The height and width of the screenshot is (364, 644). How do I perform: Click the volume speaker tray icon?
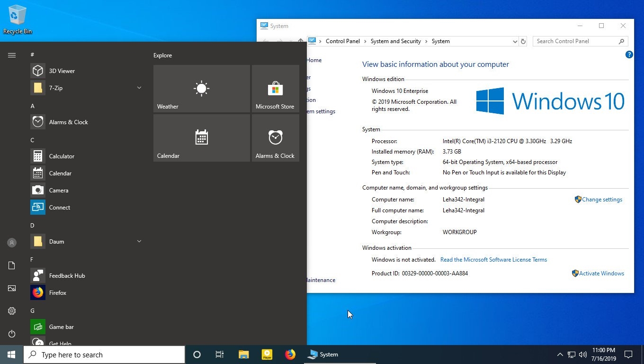[583, 355]
